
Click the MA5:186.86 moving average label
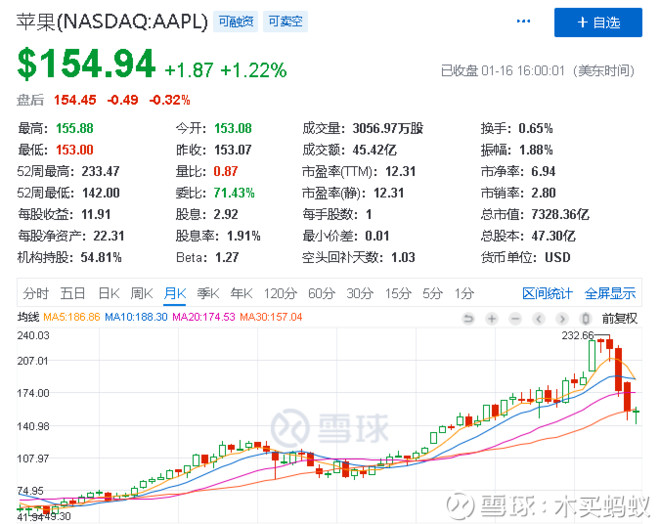[72, 317]
